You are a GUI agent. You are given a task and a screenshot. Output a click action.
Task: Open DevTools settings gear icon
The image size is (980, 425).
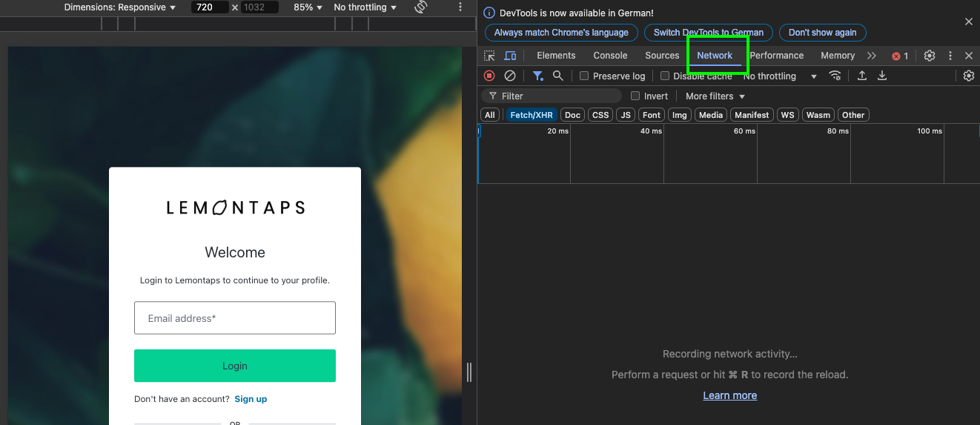coord(930,56)
